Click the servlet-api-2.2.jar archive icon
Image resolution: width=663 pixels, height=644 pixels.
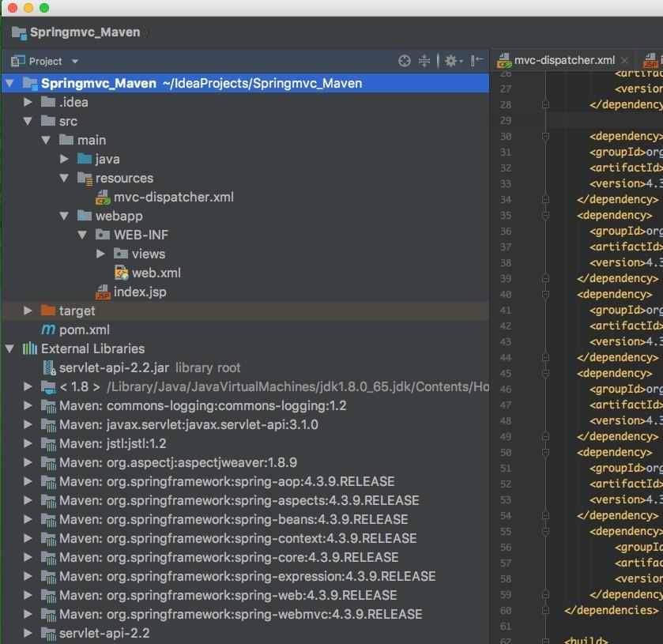tap(50, 368)
